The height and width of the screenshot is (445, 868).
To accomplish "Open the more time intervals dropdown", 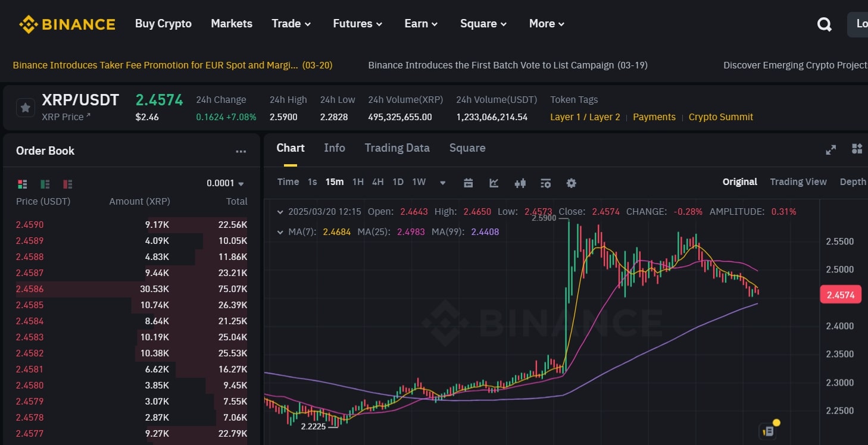I will (442, 183).
